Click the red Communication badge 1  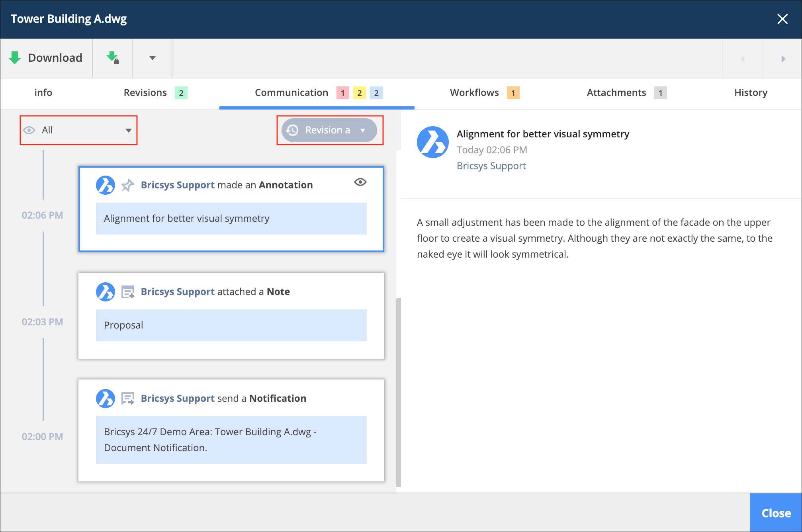[343, 93]
